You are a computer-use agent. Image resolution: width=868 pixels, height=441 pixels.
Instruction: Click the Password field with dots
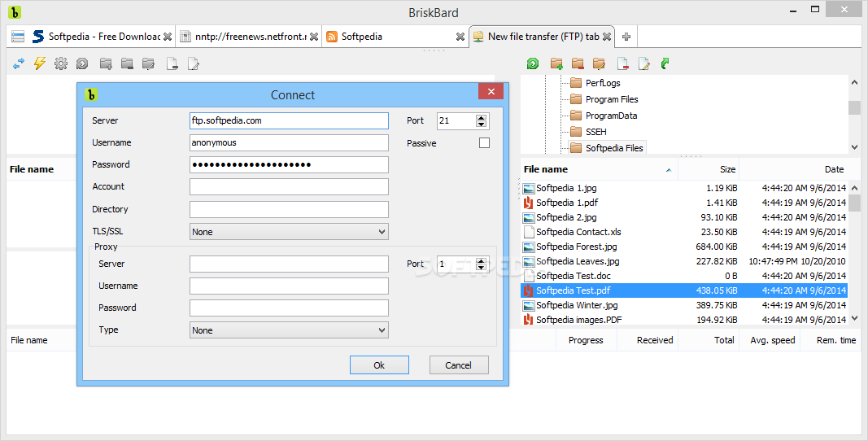[x=289, y=164]
